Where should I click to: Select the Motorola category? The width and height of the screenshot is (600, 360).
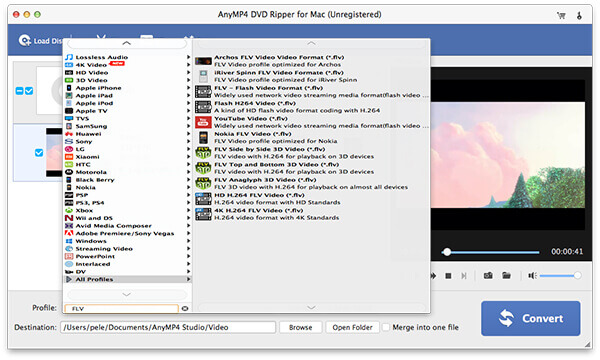pyautogui.click(x=127, y=172)
